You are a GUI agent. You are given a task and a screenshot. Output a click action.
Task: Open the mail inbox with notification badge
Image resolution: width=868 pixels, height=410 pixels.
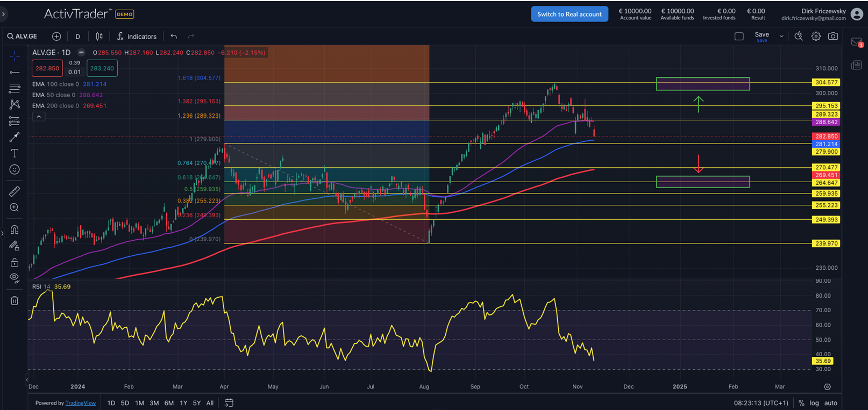point(857,42)
